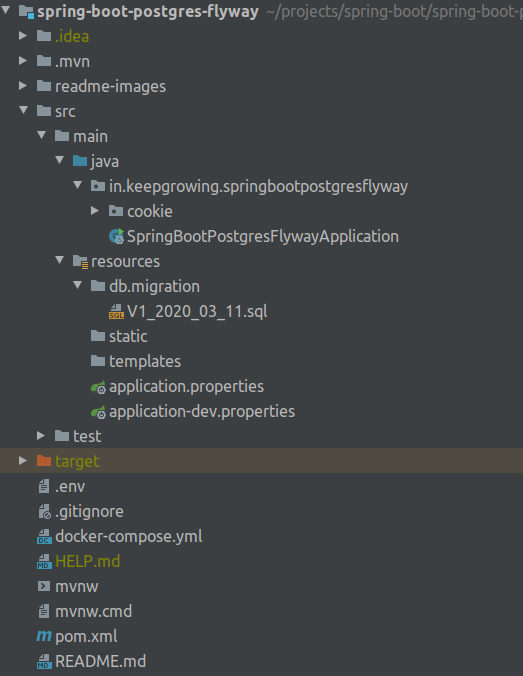Click the Maven icon of pom.xml
523x676 pixels.
(x=44, y=635)
